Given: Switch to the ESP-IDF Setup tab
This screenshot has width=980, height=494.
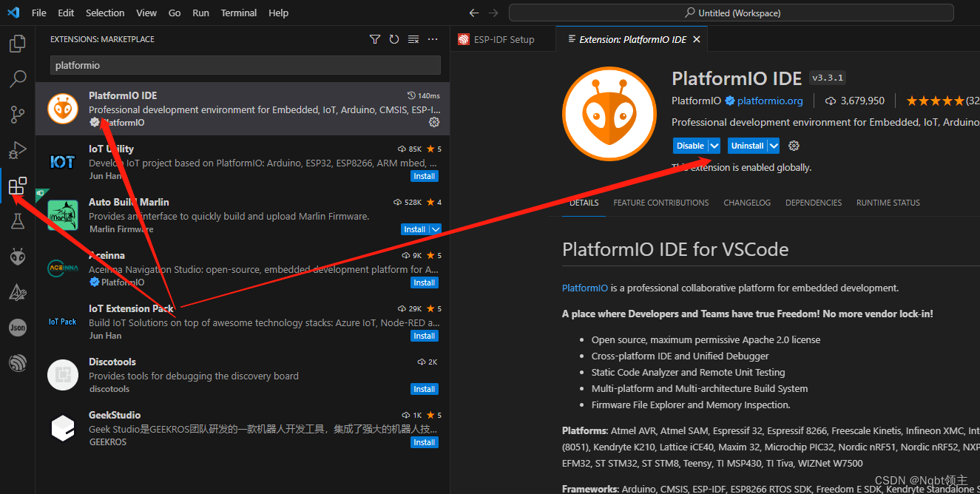Looking at the screenshot, I should [503, 39].
